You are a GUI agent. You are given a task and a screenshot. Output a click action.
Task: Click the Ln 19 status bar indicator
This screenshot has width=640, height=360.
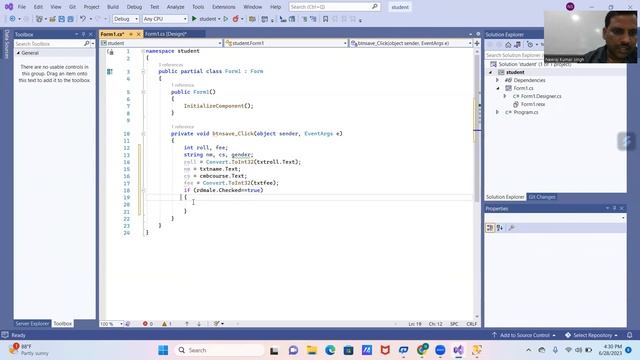click(x=415, y=324)
